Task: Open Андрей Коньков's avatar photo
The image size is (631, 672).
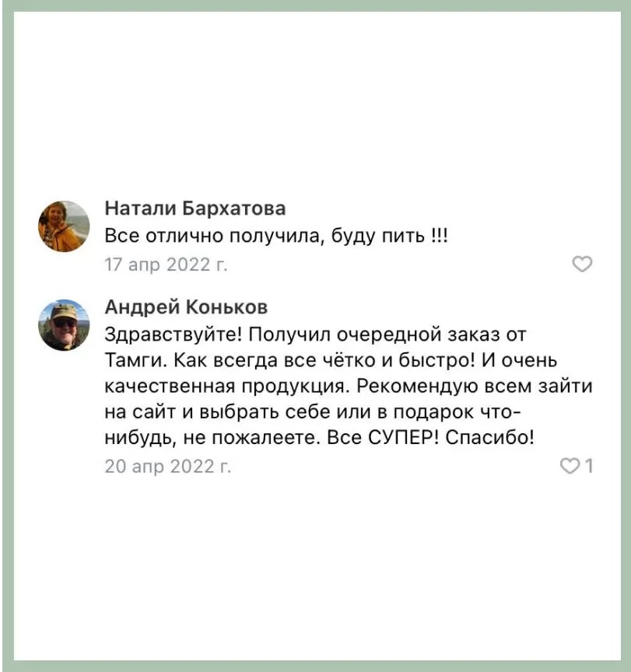Action: pos(64,325)
